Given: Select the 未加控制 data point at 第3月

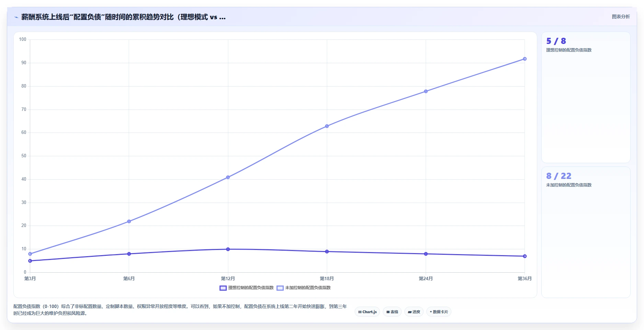Looking at the screenshot, I should 30,254.
